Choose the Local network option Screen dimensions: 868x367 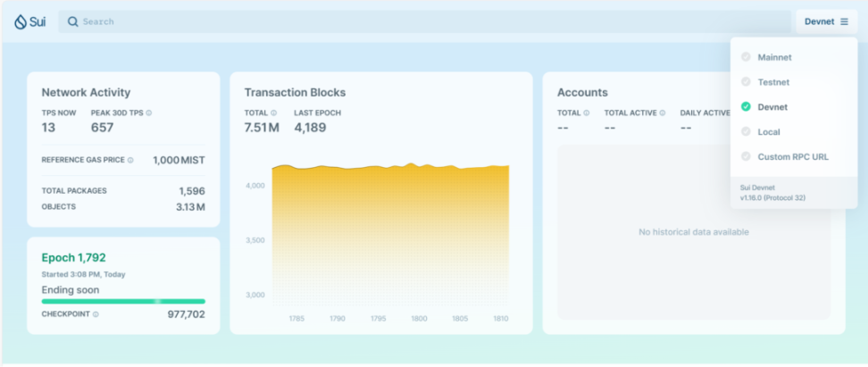768,132
